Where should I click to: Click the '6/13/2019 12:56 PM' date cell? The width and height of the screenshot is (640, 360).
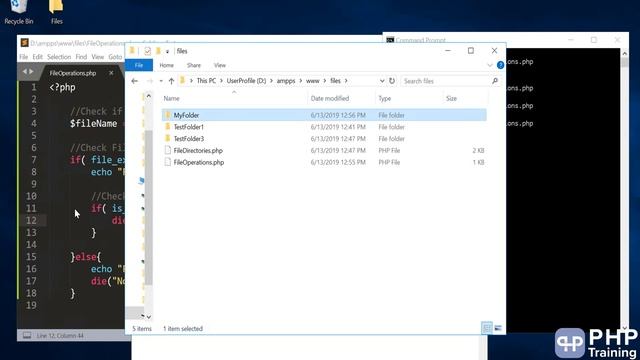(338, 115)
